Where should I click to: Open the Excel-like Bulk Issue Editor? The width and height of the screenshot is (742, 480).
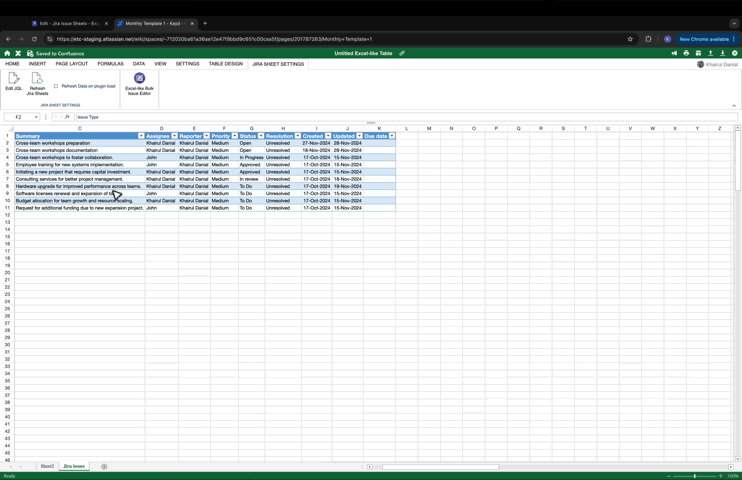(x=139, y=79)
